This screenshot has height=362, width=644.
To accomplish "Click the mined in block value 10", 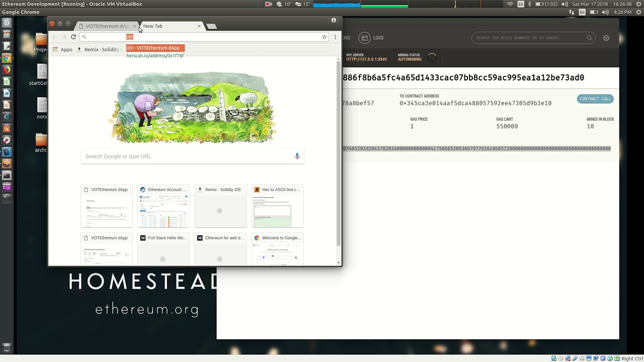I will [590, 126].
